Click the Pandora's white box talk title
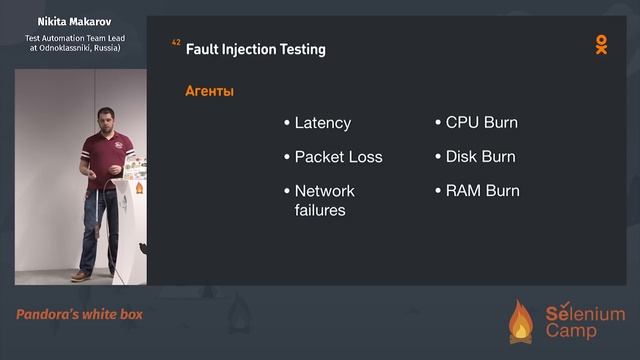Image resolution: width=640 pixels, height=360 pixels. (x=80, y=314)
